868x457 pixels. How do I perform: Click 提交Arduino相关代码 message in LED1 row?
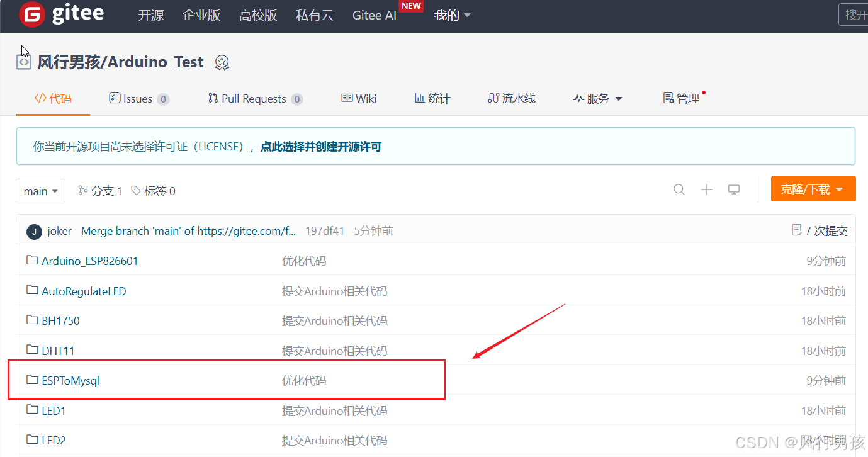pyautogui.click(x=334, y=410)
